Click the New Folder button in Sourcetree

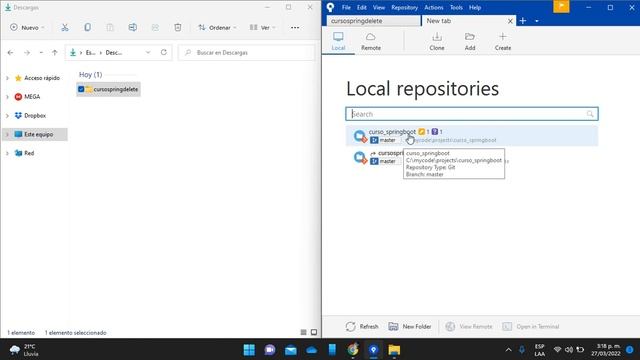tap(410, 327)
